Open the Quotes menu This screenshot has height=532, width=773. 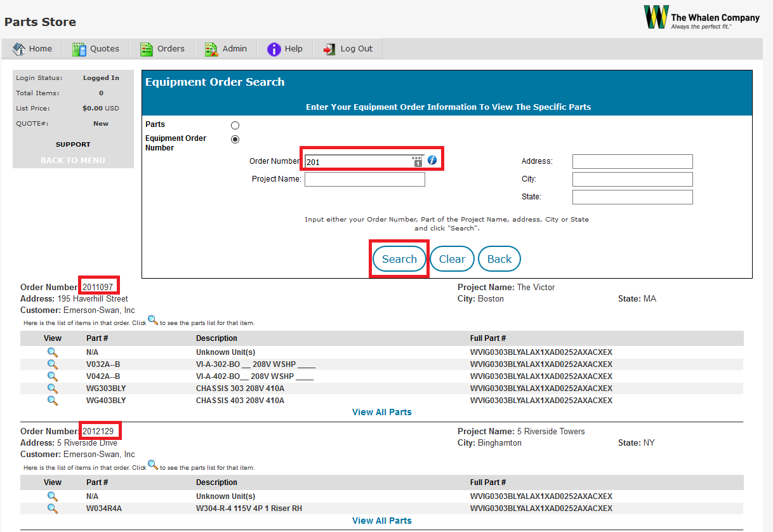click(96, 49)
